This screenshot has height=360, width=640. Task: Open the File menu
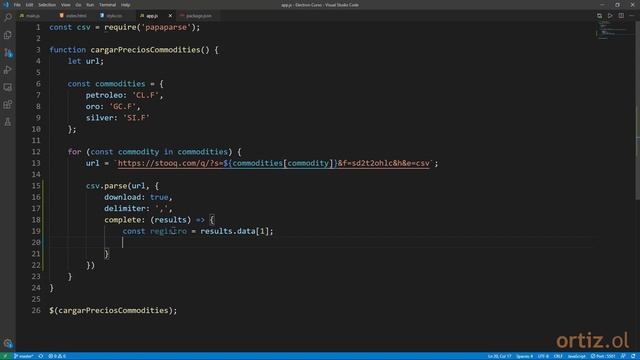(17, 5)
